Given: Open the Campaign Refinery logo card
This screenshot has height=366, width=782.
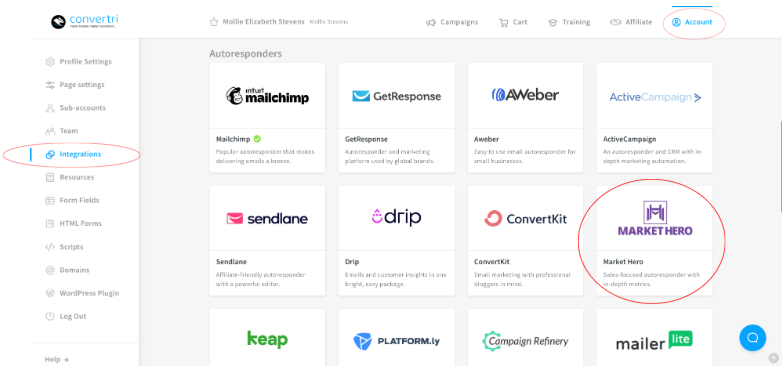Looking at the screenshot, I should (525, 338).
